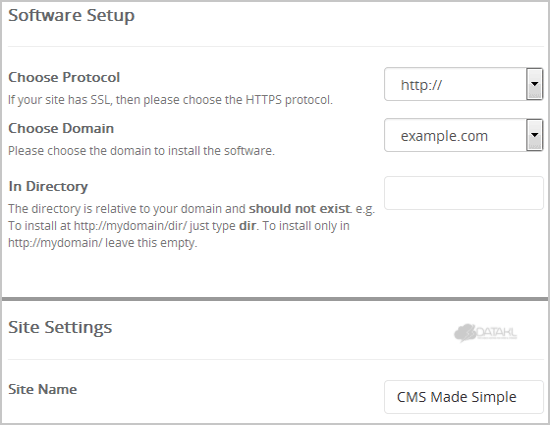The image size is (550, 425).
Task: Open the Choose Protocol dropdown arrow
Action: tap(534, 84)
